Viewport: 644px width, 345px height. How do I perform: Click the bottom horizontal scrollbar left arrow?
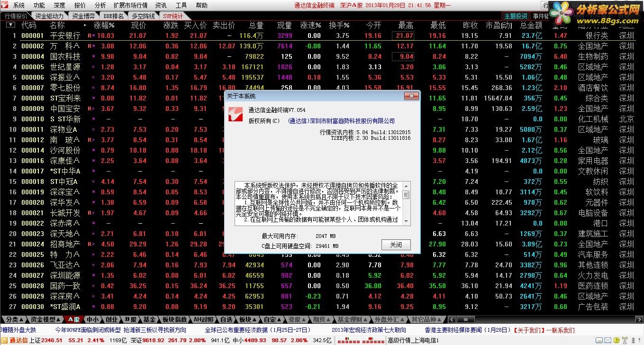coord(452,320)
